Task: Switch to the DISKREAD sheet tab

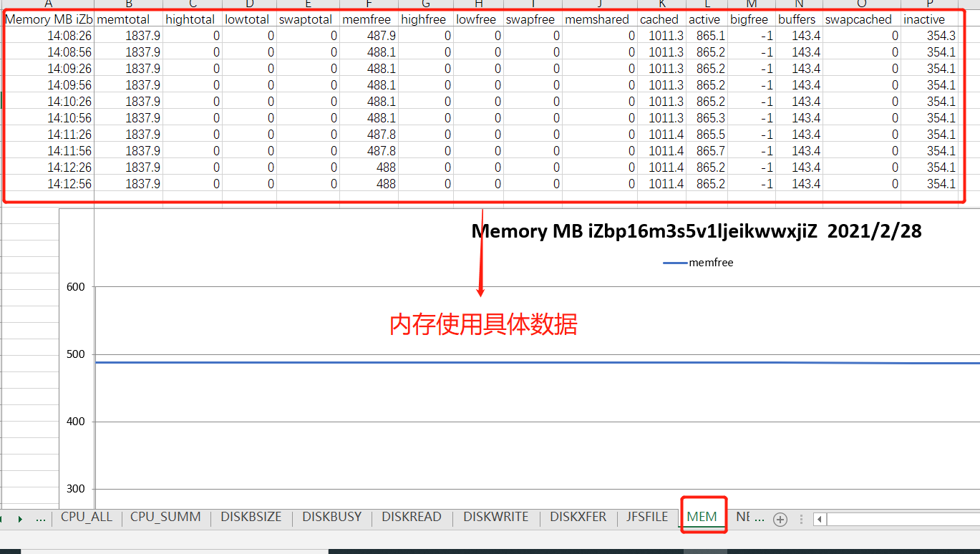Action: pyautogui.click(x=412, y=516)
